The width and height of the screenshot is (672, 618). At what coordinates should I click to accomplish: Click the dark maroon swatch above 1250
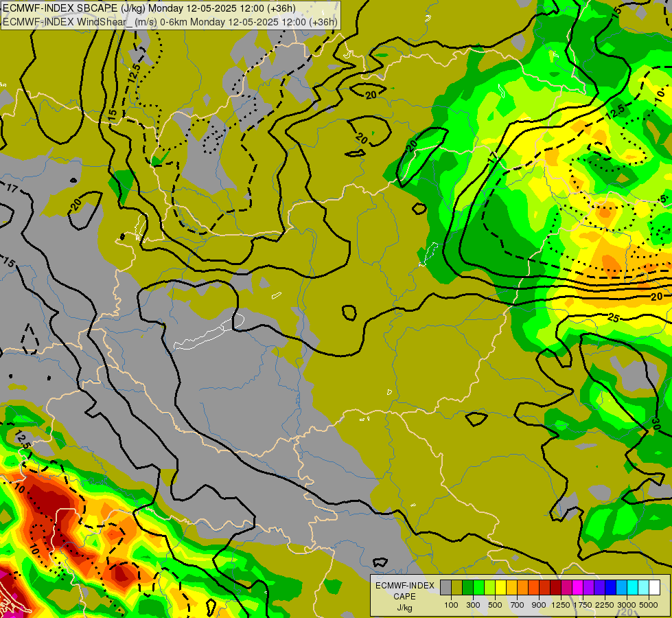click(x=555, y=587)
